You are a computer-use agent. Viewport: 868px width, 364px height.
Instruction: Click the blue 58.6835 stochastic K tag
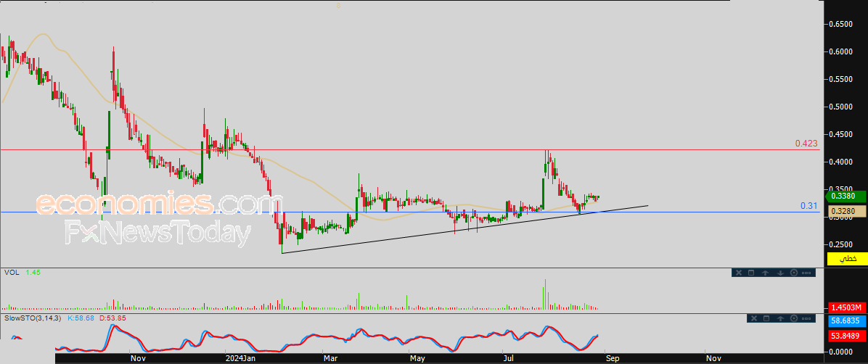[846, 320]
